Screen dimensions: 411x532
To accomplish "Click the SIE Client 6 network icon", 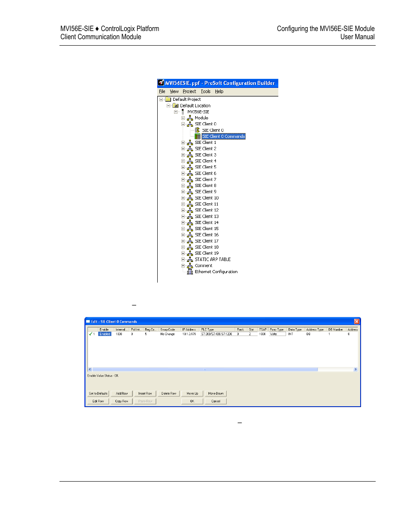I will tap(190, 174).
